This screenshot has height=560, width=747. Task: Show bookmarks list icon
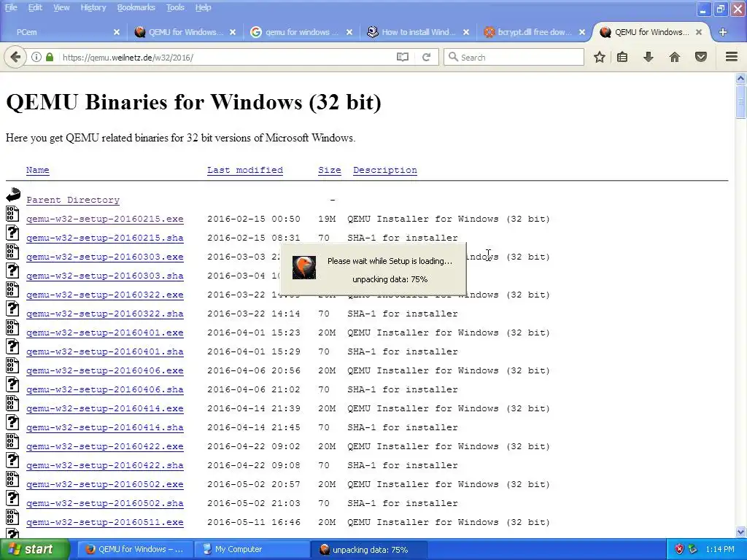pos(622,57)
